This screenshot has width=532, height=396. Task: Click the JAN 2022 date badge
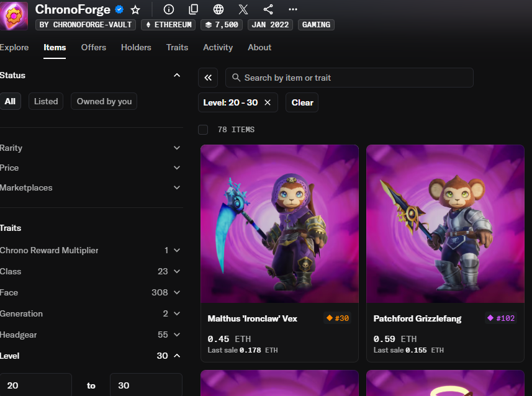[x=270, y=25]
